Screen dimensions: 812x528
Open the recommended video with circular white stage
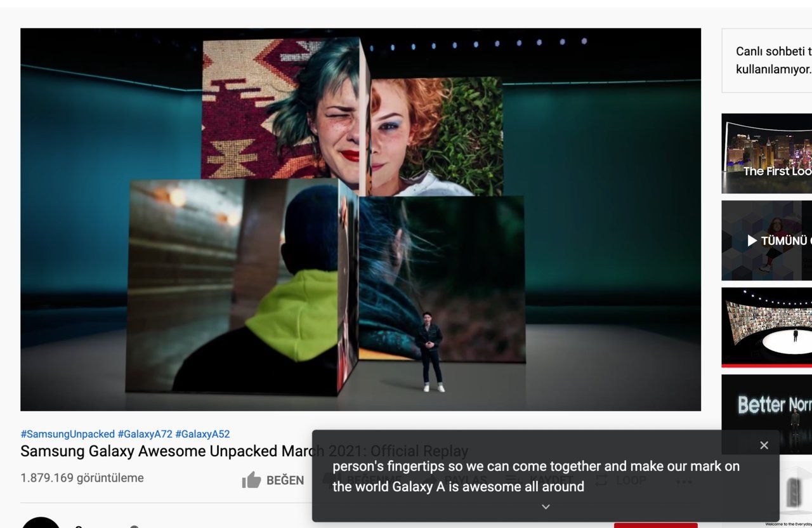[x=766, y=327]
